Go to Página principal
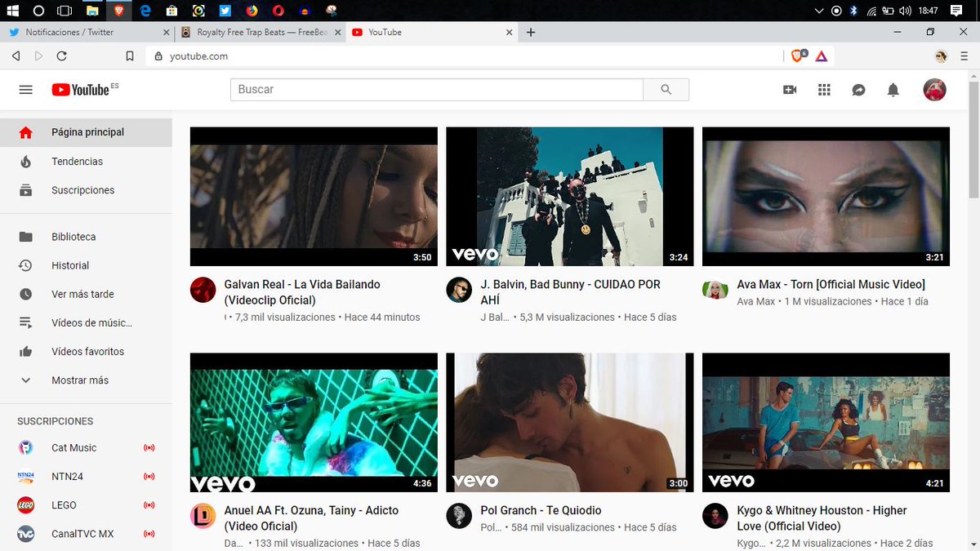980x551 pixels. pos(86,132)
